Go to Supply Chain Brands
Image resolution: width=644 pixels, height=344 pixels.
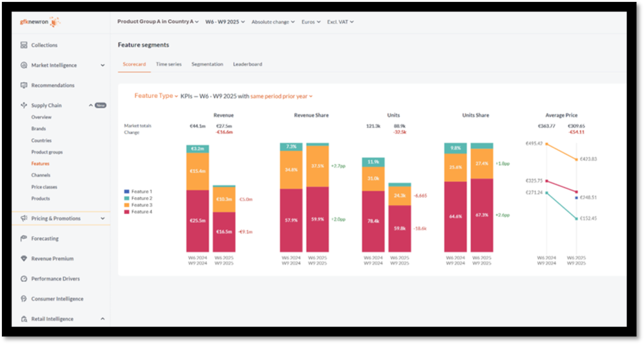point(38,129)
